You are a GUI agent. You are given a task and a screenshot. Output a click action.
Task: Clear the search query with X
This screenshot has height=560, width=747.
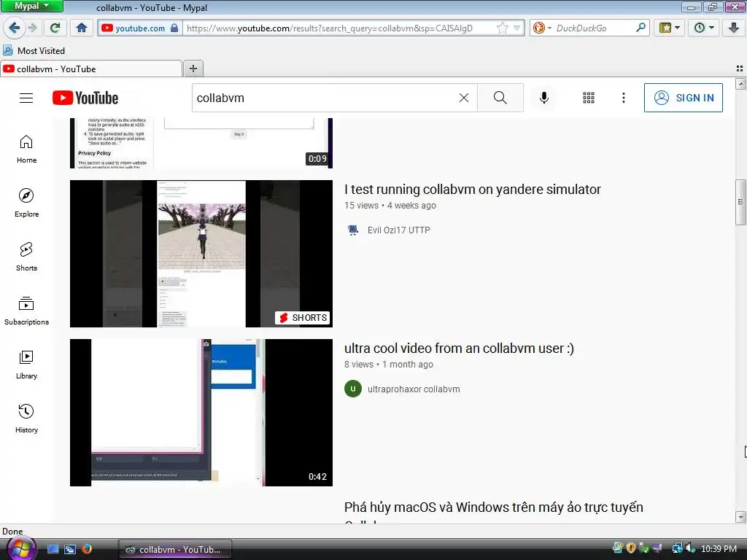tap(463, 98)
